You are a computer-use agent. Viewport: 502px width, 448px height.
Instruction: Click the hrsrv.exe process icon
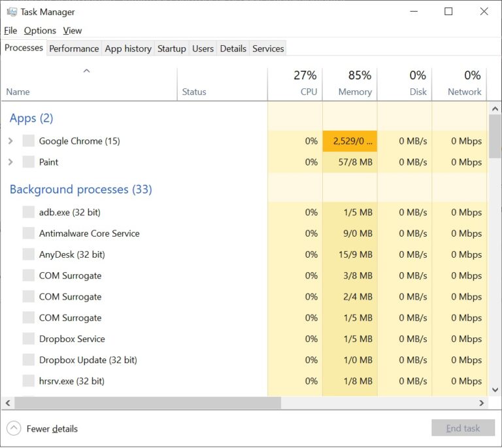(29, 381)
